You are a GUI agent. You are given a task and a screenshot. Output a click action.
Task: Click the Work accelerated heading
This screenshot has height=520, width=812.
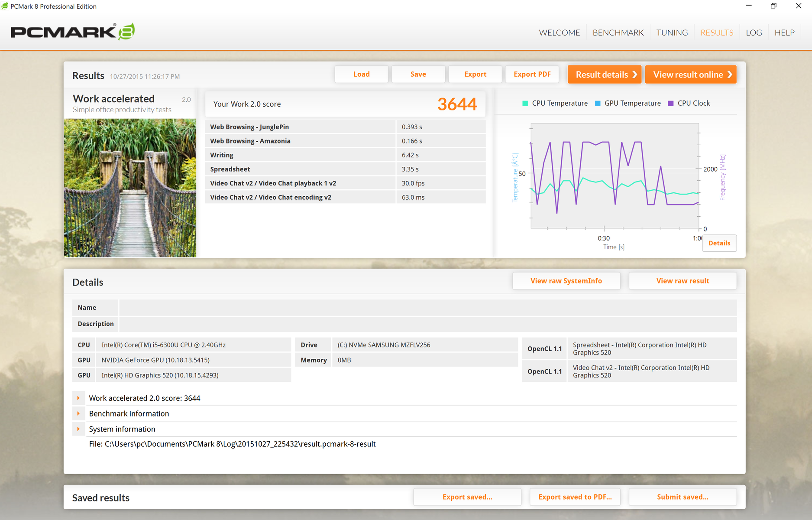click(x=113, y=99)
